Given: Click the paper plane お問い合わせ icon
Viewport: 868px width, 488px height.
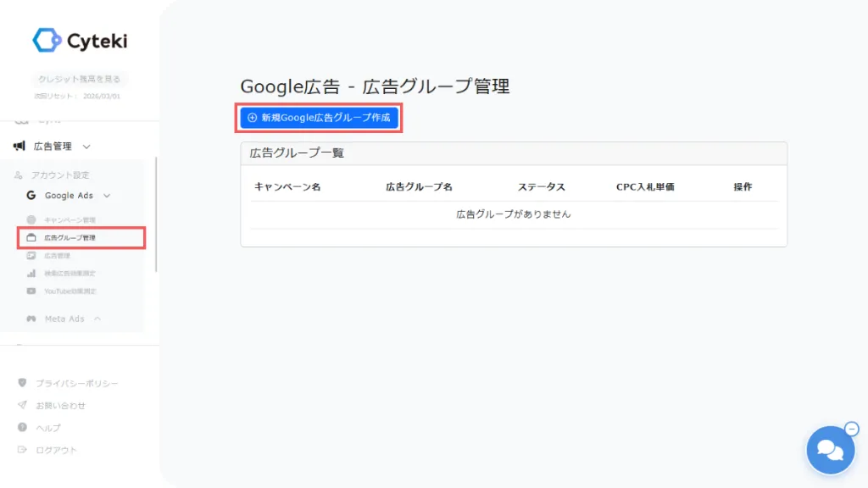Looking at the screenshot, I should pos(22,405).
